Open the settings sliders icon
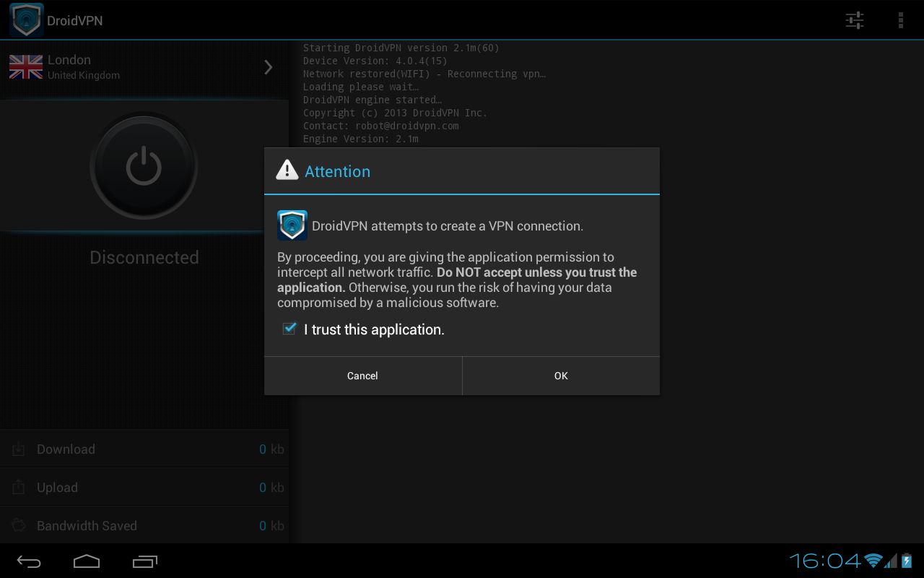Screen dimensions: 924x578 click(855, 20)
